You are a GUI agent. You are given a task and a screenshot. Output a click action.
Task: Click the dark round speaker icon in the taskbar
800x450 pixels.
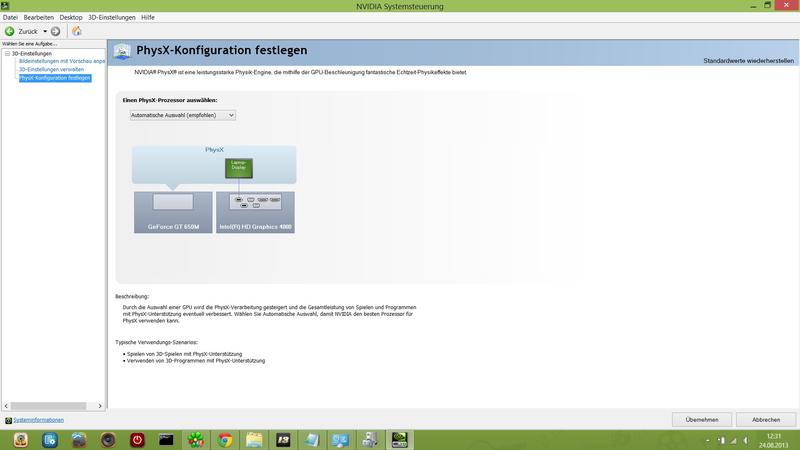click(108, 440)
